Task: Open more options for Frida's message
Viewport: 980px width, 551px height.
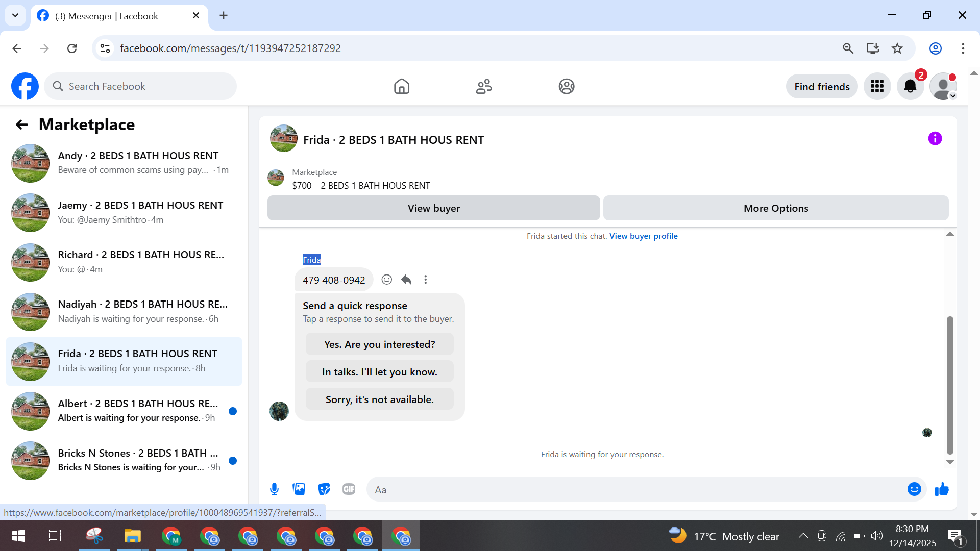Action: (x=426, y=280)
